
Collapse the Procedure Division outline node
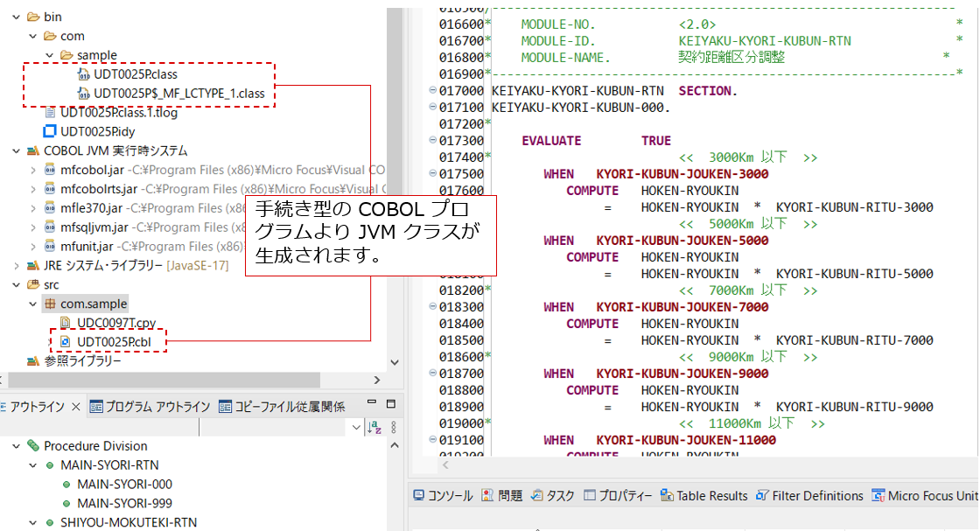17,446
